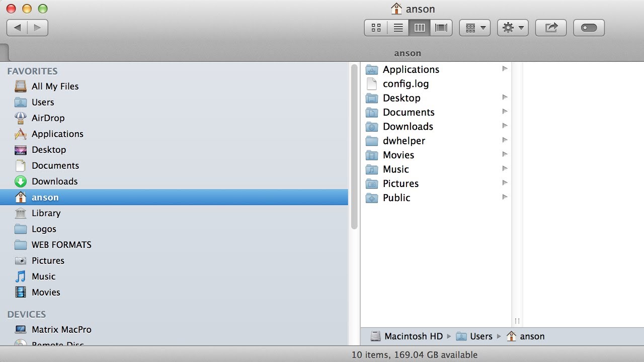Expand the Desktop folder arrow in column

pos(505,97)
